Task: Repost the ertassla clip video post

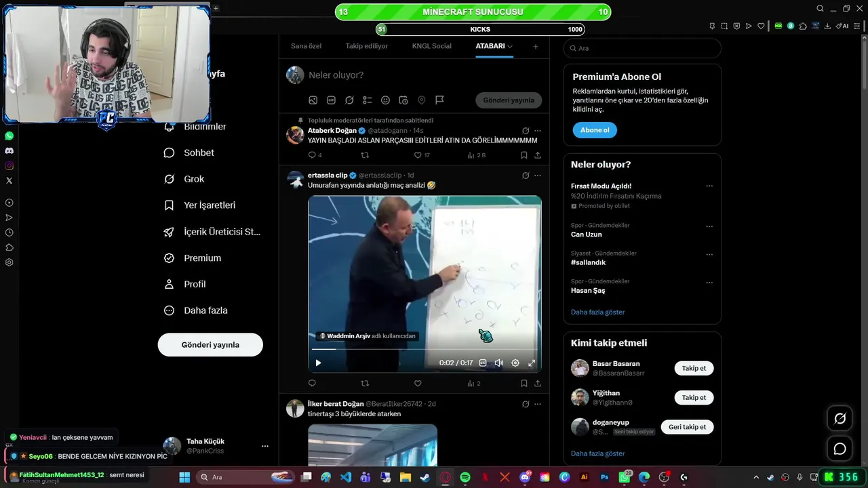Action: click(365, 384)
